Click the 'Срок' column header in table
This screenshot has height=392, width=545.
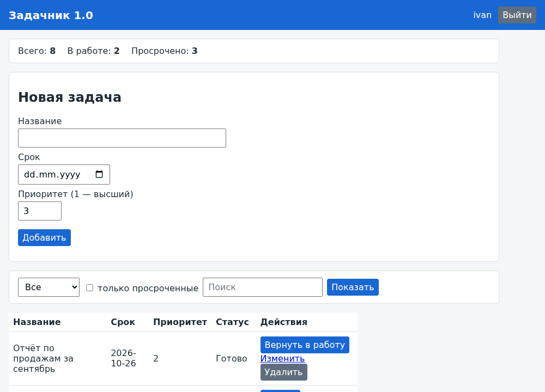coord(123,322)
